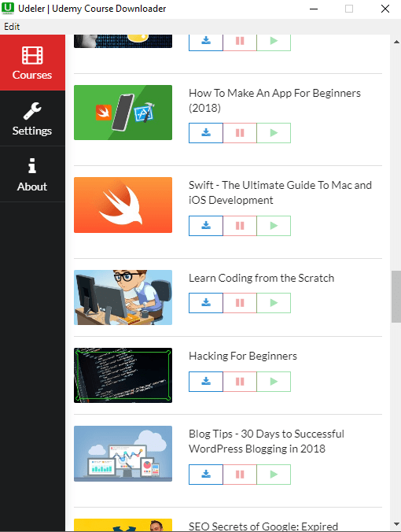The image size is (401, 532).
Task: Resume the Blog Tips WordPress download
Action: (x=274, y=475)
